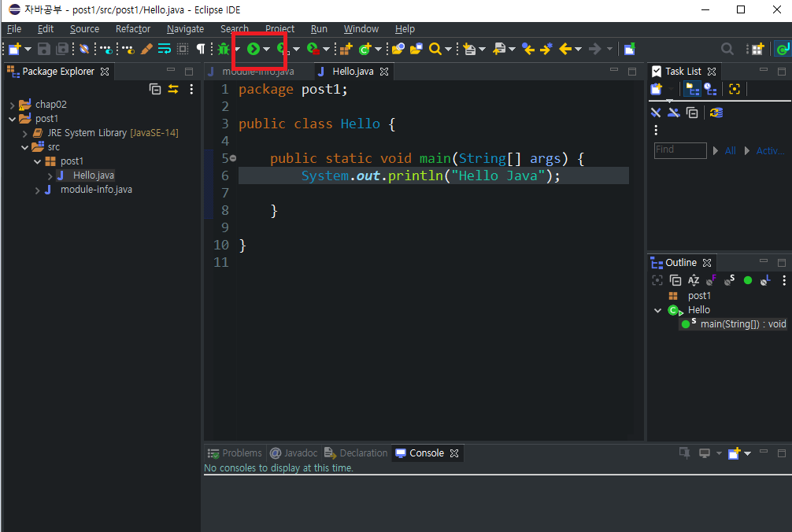Click Next Annotation icon
This screenshot has height=532, width=792.
[470, 49]
